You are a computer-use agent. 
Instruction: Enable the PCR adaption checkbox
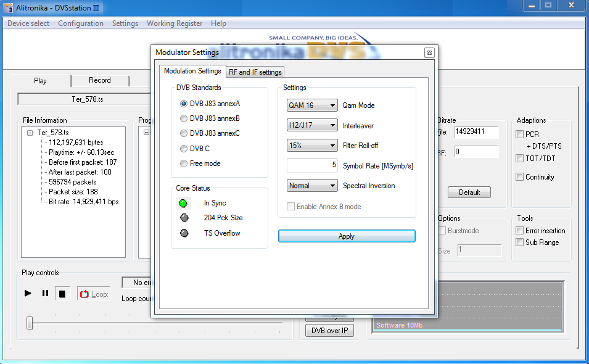click(x=520, y=134)
